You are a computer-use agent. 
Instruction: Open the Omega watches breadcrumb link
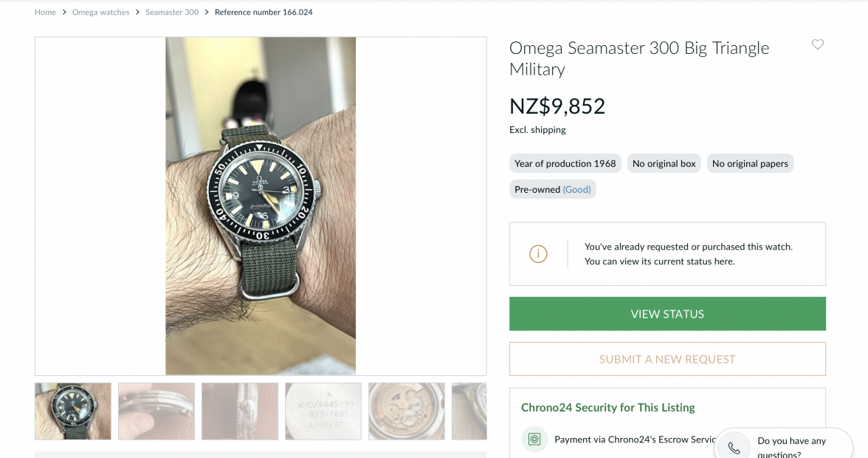[x=100, y=12]
